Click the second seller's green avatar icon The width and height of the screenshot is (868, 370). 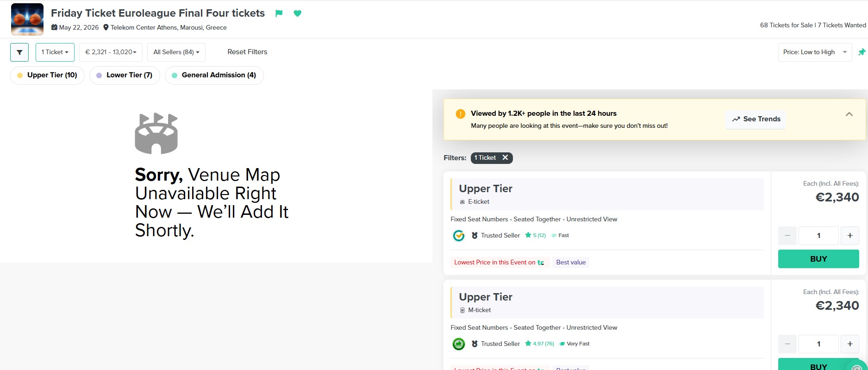click(458, 344)
